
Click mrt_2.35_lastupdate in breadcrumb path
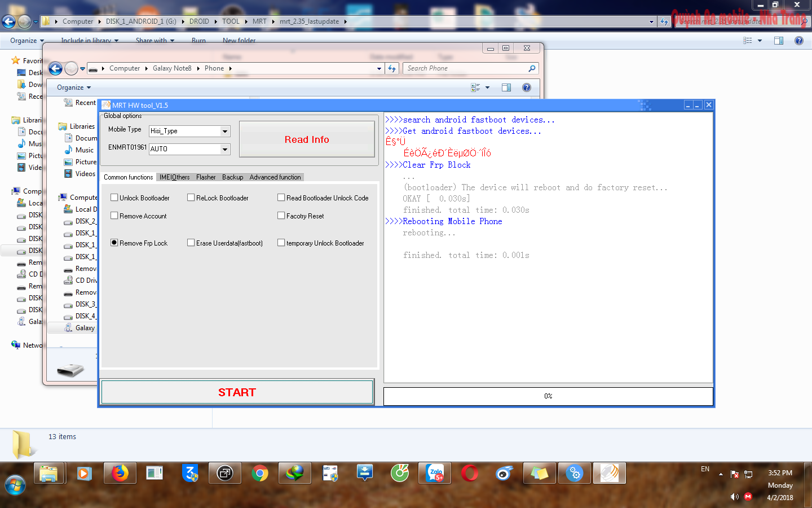(x=309, y=21)
